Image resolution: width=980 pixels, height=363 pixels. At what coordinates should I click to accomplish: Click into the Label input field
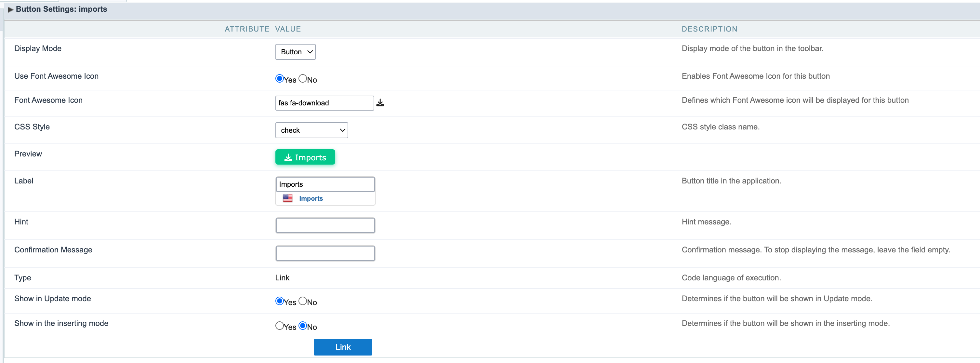tap(325, 184)
